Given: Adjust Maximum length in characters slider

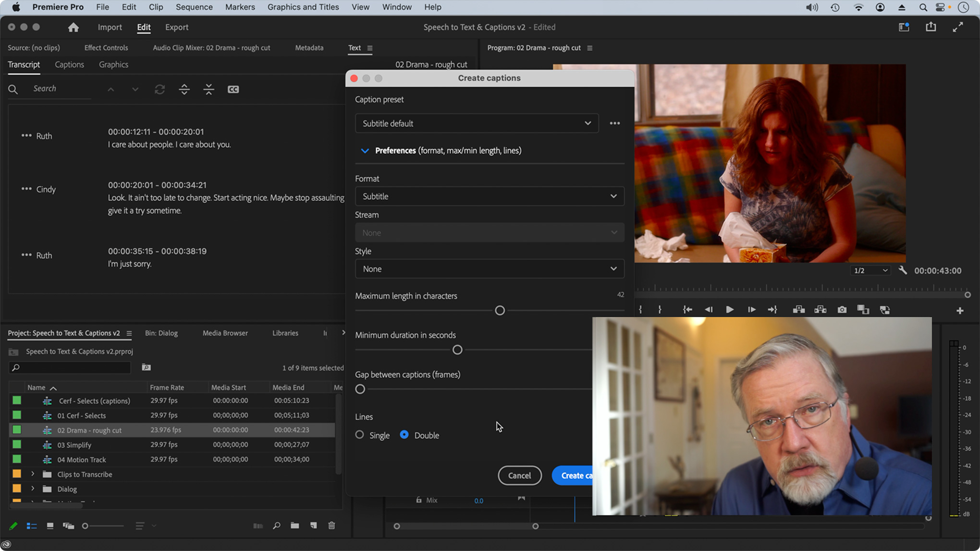Looking at the screenshot, I should (500, 311).
